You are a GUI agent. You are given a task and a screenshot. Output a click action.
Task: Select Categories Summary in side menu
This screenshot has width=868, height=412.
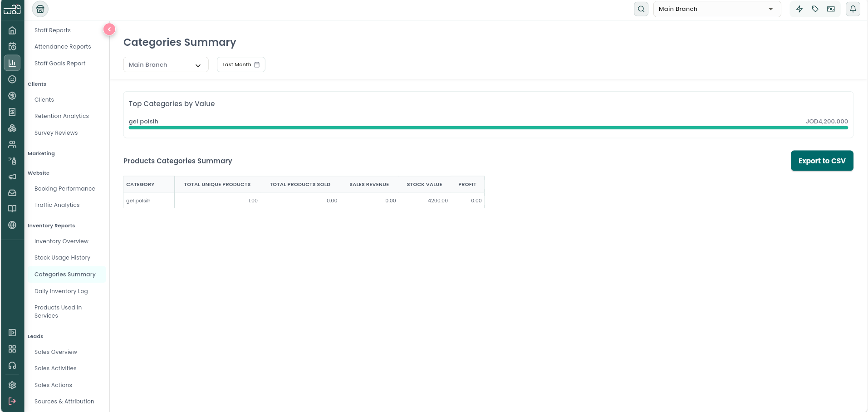(66, 275)
